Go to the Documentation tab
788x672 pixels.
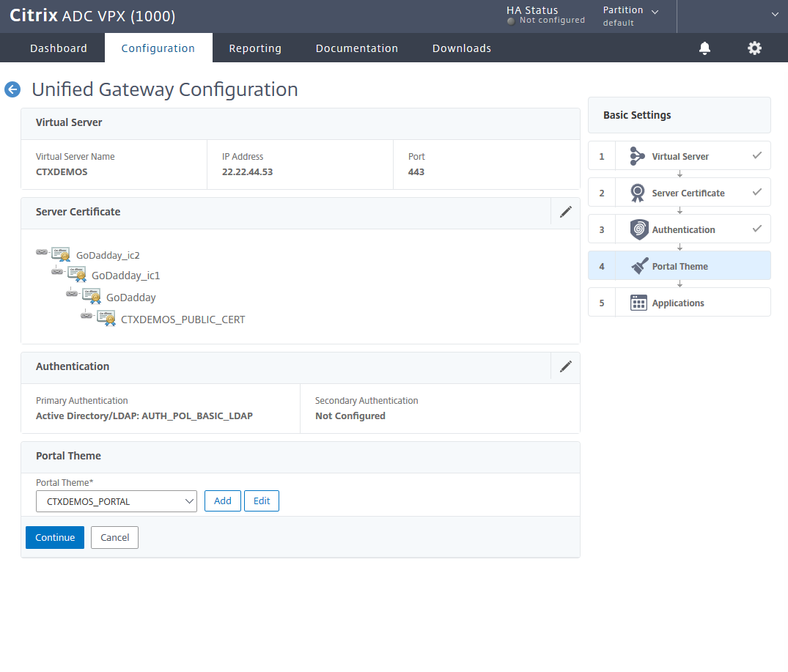click(x=357, y=48)
